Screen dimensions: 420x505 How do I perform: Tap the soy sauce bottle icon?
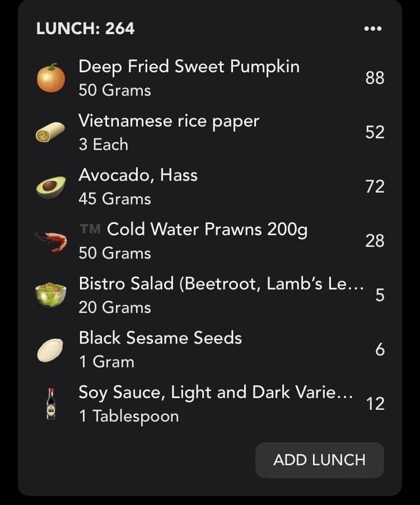pos(51,404)
